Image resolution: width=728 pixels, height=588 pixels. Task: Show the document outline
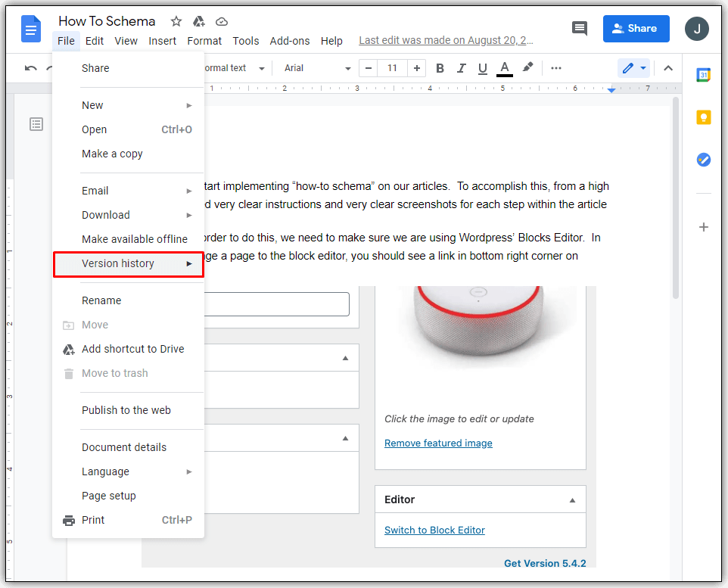click(x=36, y=124)
